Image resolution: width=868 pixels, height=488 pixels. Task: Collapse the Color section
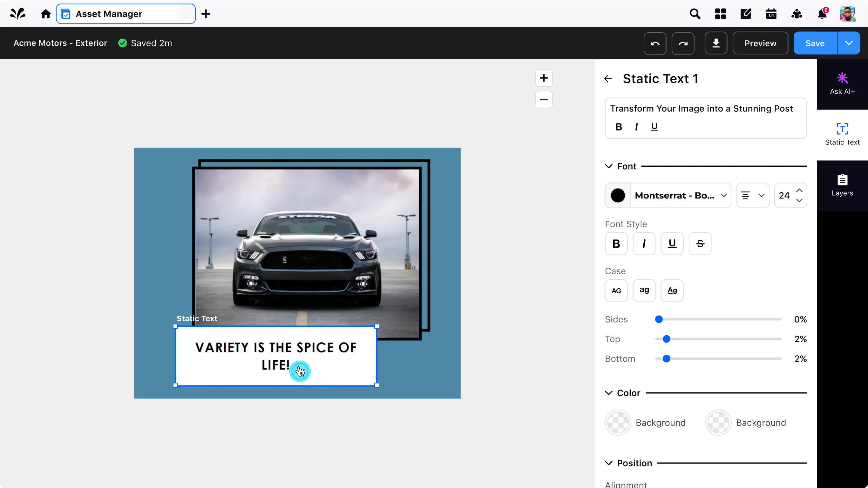[608, 393]
